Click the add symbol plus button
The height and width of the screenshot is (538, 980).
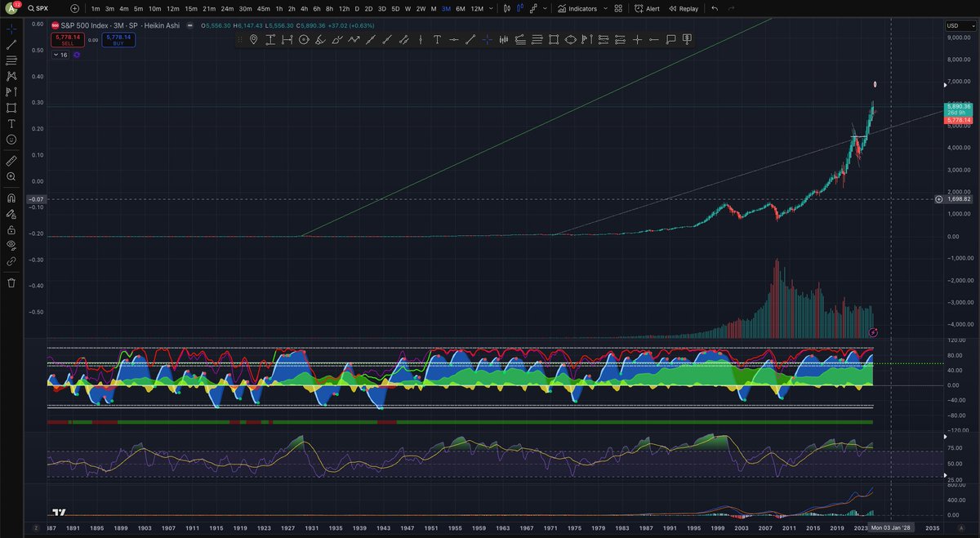(x=75, y=8)
